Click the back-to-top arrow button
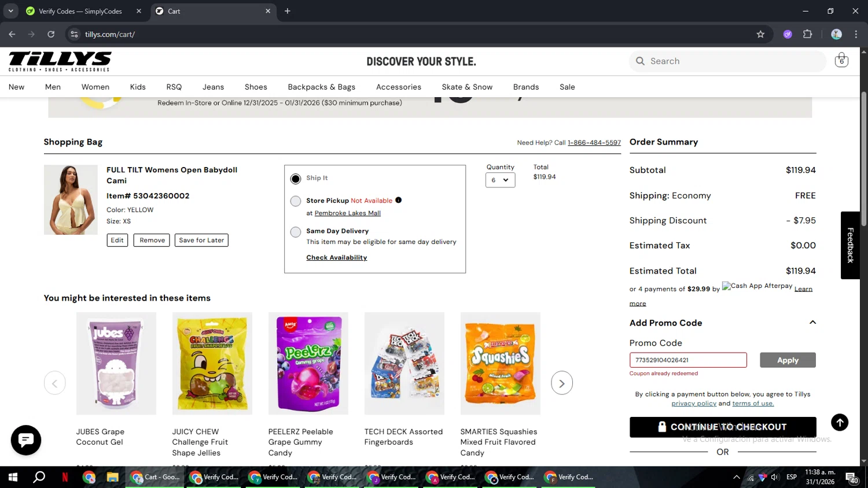Screen dimensions: 868x488 point(840,422)
